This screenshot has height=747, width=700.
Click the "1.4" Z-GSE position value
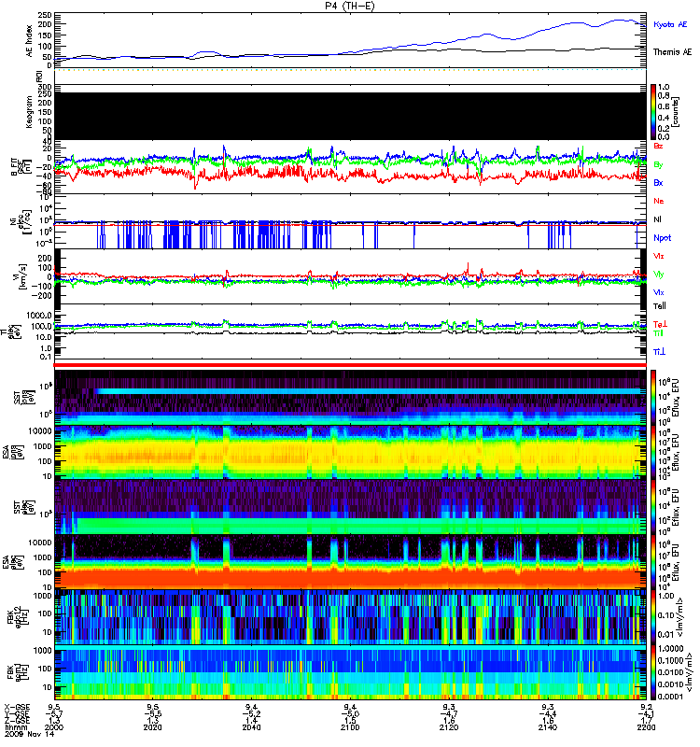click(251, 721)
